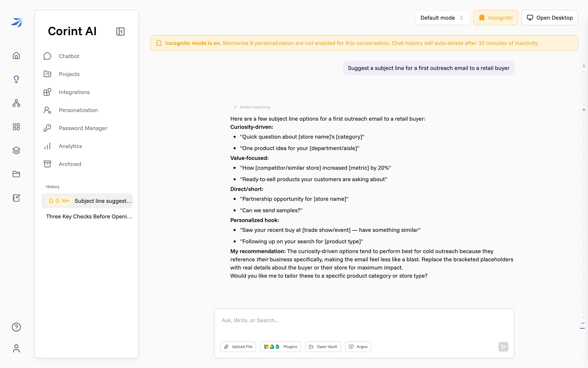Click the user message bubble about retail buyer
Screen dimensions: 588x368
coord(429,68)
